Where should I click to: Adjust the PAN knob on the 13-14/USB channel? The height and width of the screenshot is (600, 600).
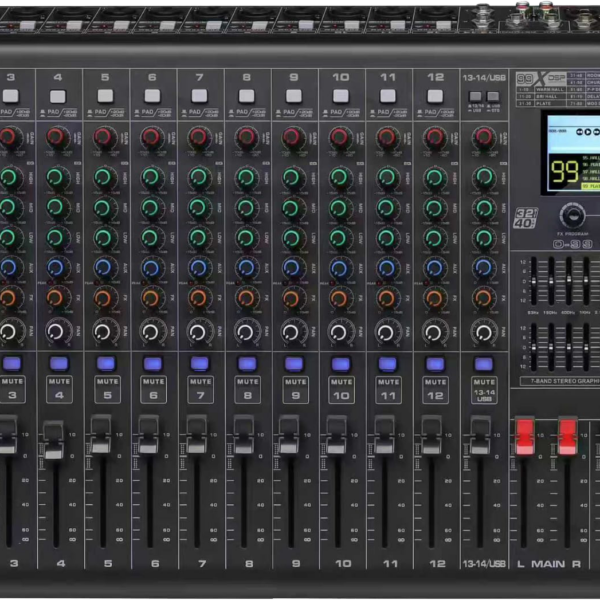click(484, 331)
